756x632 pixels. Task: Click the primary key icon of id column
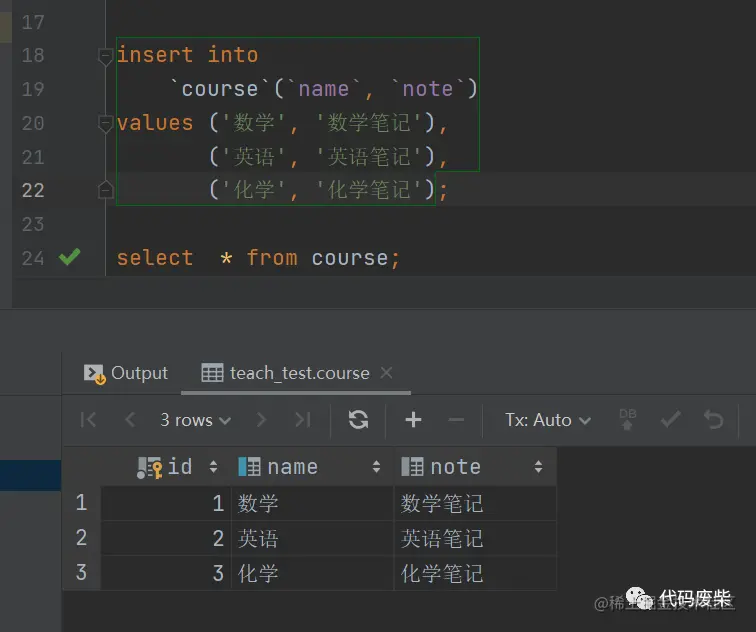(150, 468)
